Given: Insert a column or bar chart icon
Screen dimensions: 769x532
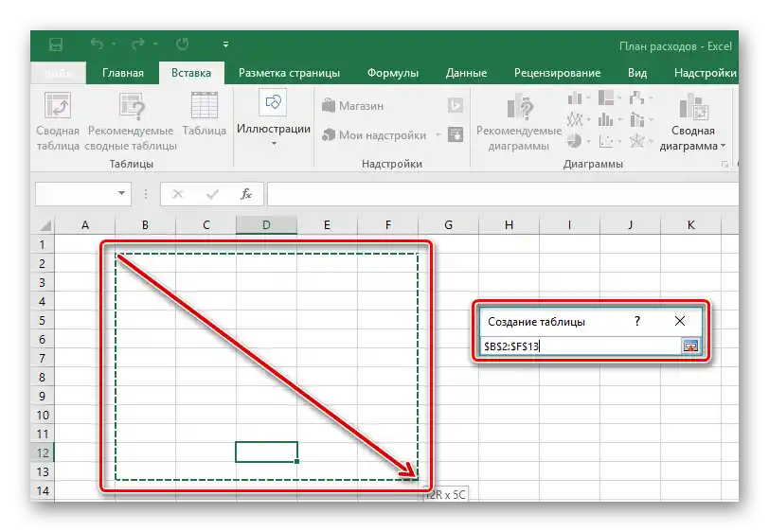Looking at the screenshot, I should point(575,98).
